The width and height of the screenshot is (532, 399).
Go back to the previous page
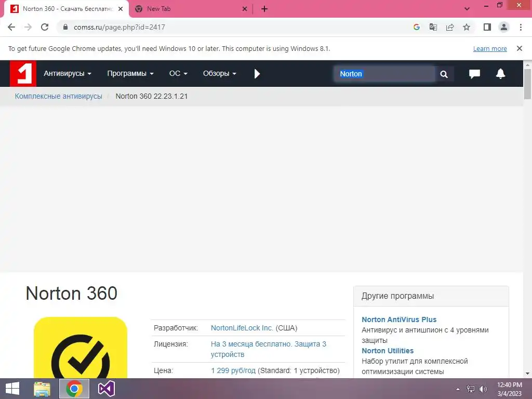11,27
